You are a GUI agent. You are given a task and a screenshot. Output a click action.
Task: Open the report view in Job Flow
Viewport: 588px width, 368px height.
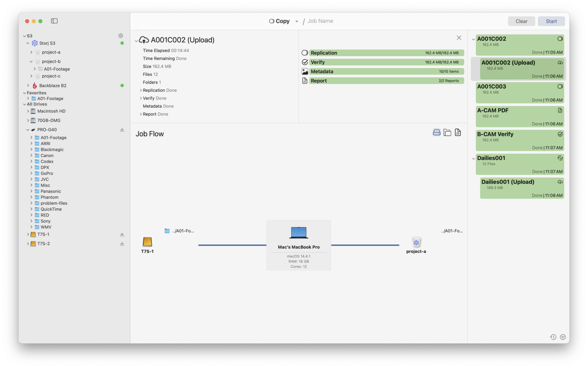458,132
